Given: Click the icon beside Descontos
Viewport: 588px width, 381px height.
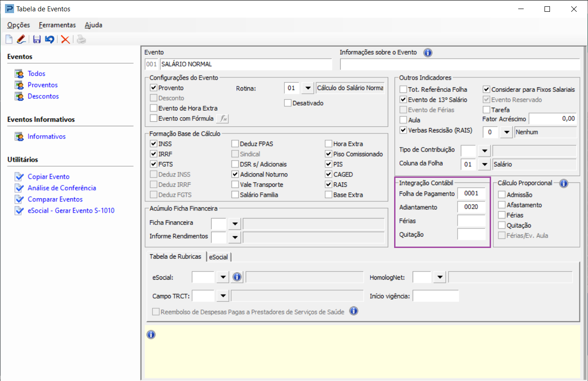Looking at the screenshot, I should (x=19, y=96).
